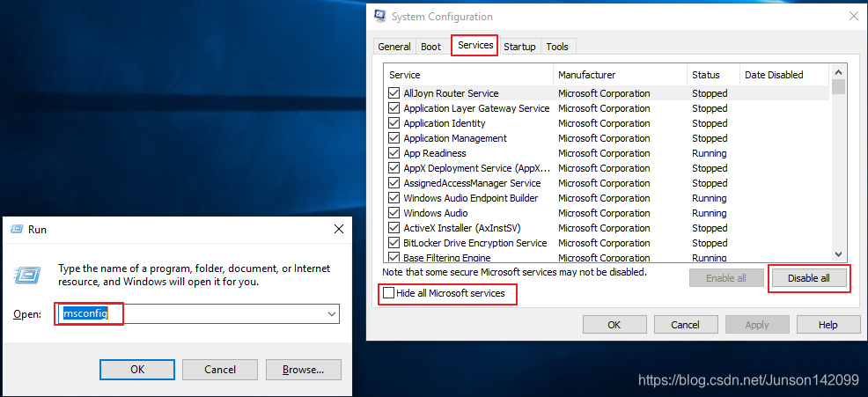Select the AllJoyn Router Service row name
Image resolution: width=868 pixels, height=397 pixels.
451,93
